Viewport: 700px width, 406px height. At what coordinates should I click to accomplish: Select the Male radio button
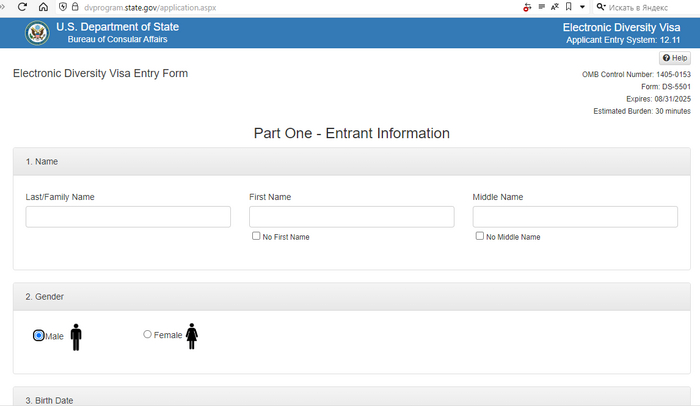[39, 336]
